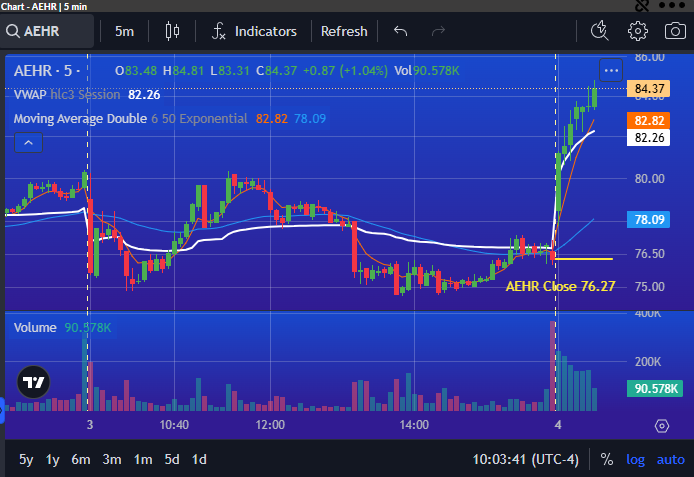The width and height of the screenshot is (694, 477).
Task: Set range to 1y
Action: click(53, 459)
